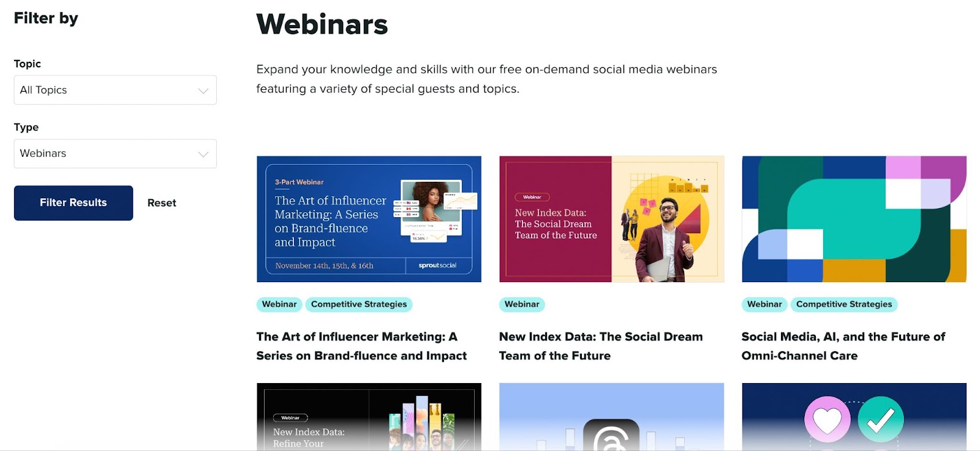Click the Type label
The height and width of the screenshot is (451, 980).
click(26, 127)
